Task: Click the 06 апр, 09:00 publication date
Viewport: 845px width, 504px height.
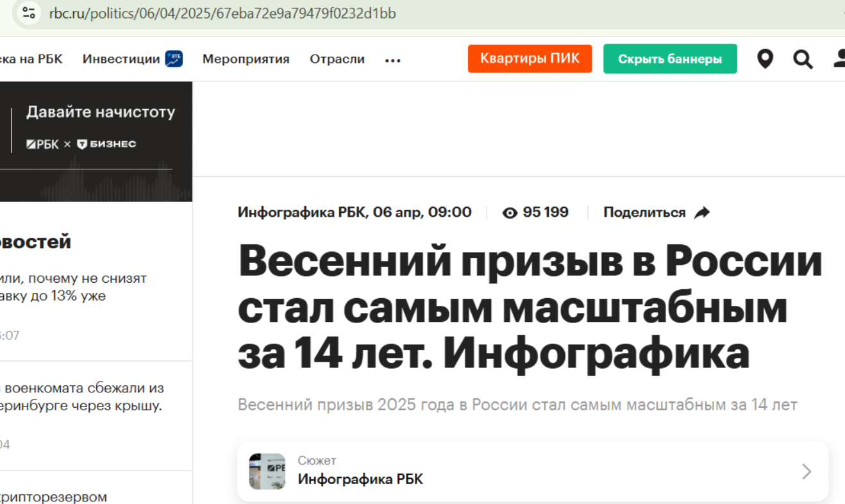Action: tap(422, 212)
